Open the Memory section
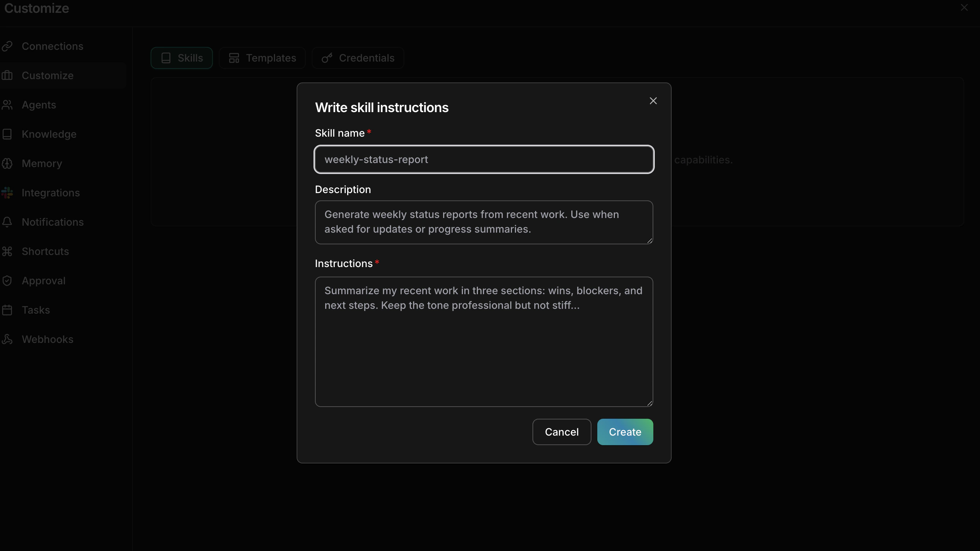The image size is (980, 551). 42,163
